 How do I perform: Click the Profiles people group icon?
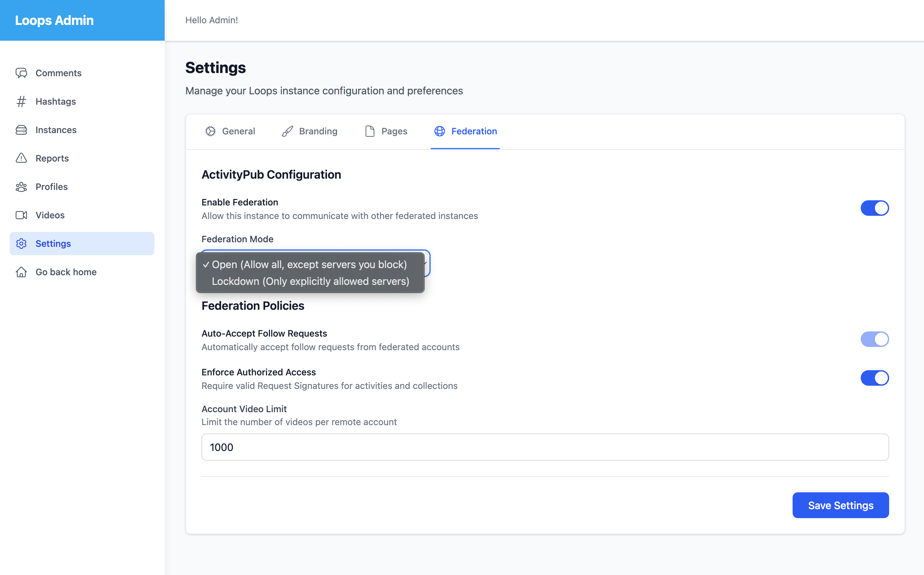point(21,187)
